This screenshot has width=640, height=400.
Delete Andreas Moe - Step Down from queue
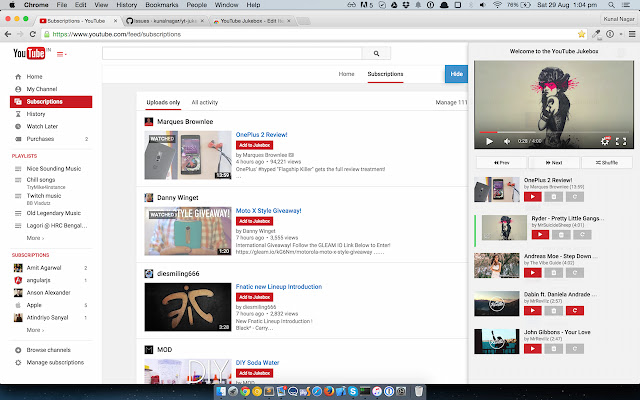coord(553,273)
